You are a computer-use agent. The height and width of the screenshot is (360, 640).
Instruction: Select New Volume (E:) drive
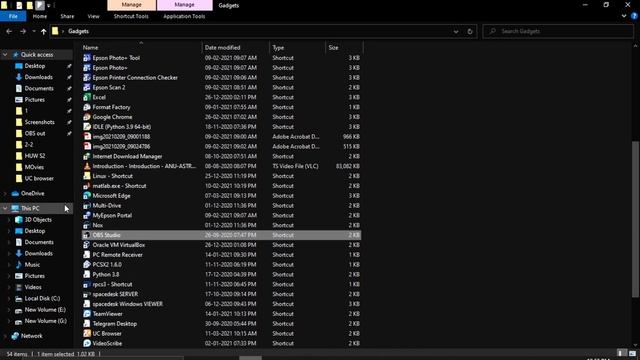tap(45, 310)
